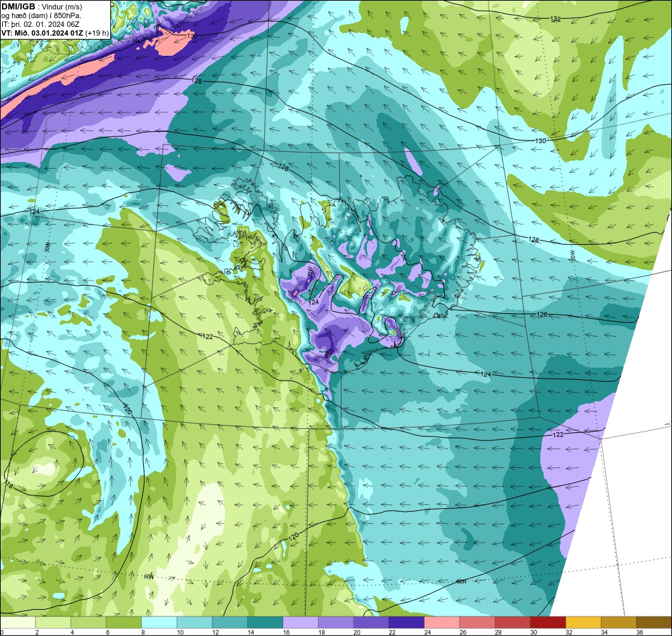Screen dimensions: 672x636
Task: Click the '10W' meridian label
Action: (x=572, y=255)
